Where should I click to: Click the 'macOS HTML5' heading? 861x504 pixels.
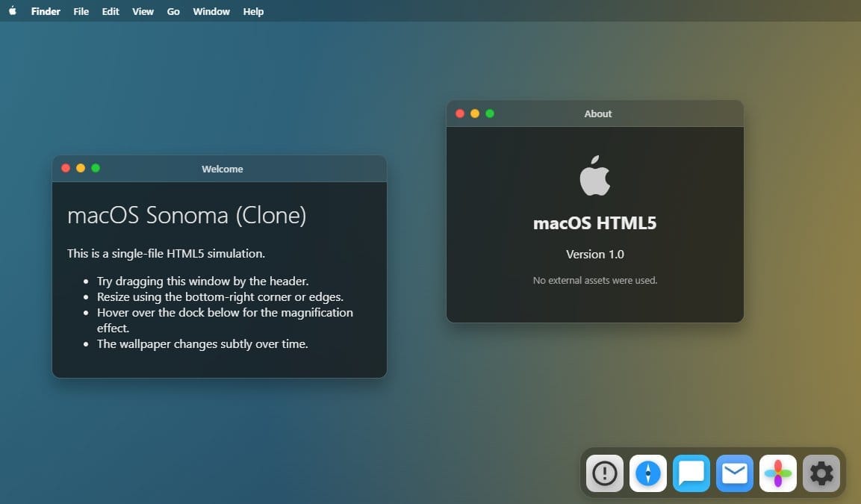point(594,223)
